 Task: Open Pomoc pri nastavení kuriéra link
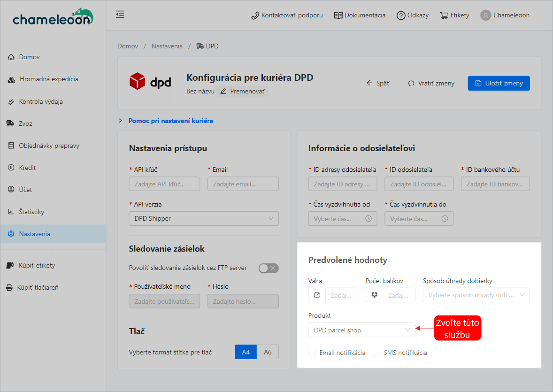point(171,121)
